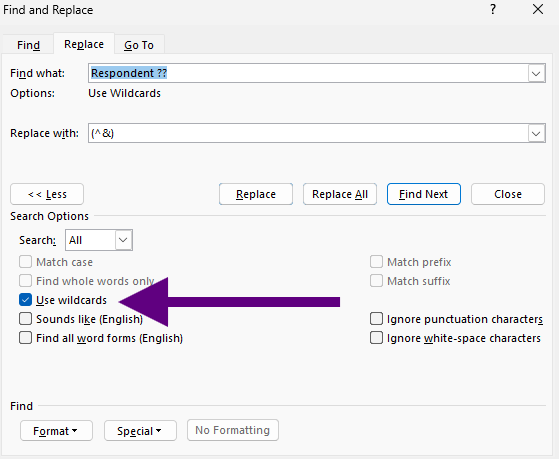The image size is (559, 459).
Task: Click the Replace All button
Action: pos(340,194)
